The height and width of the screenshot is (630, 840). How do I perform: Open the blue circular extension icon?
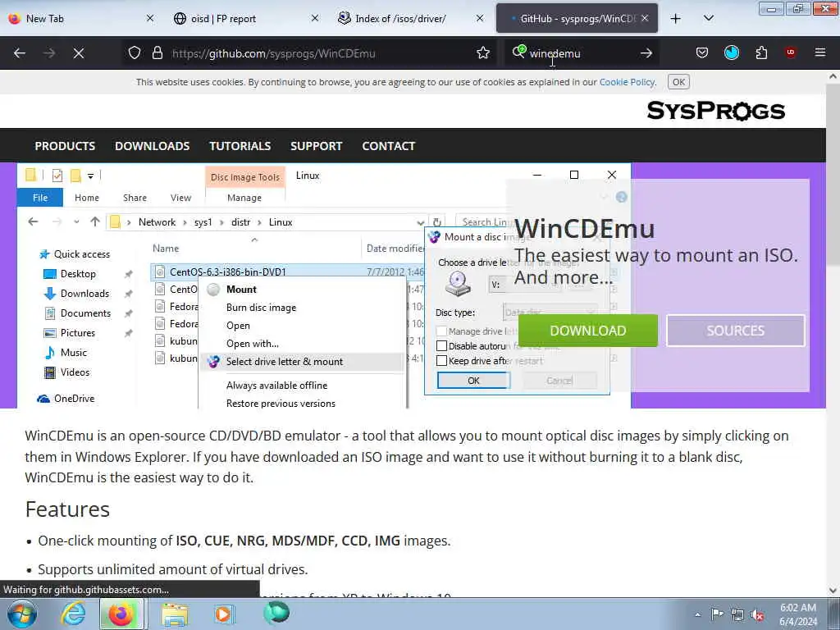click(x=732, y=52)
